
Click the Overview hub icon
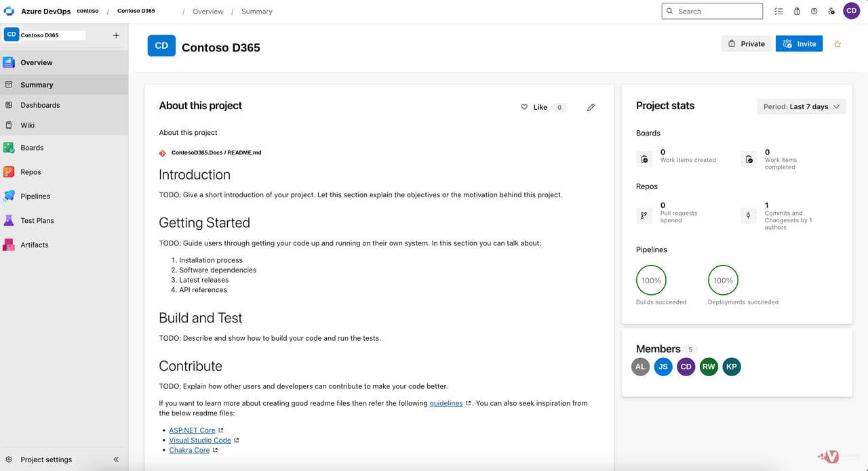point(9,62)
